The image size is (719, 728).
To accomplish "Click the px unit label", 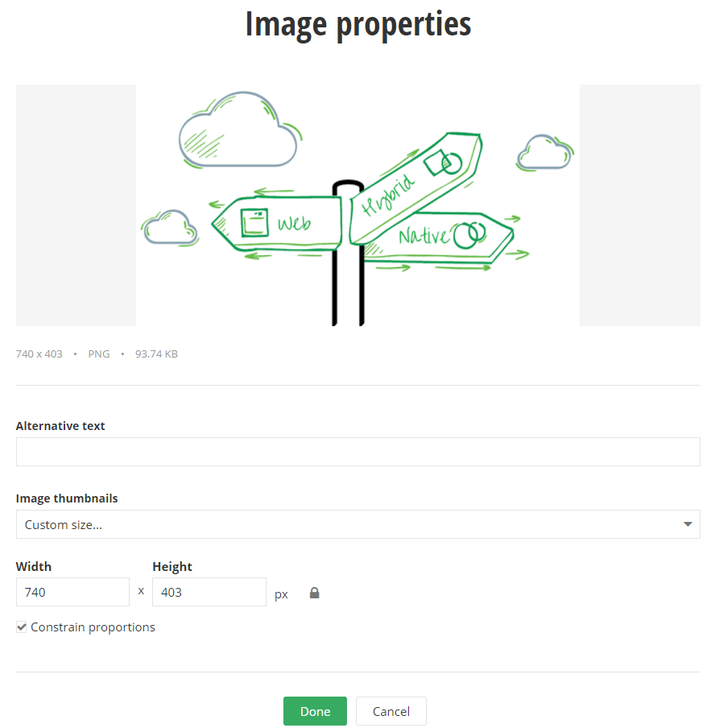I will click(x=281, y=594).
